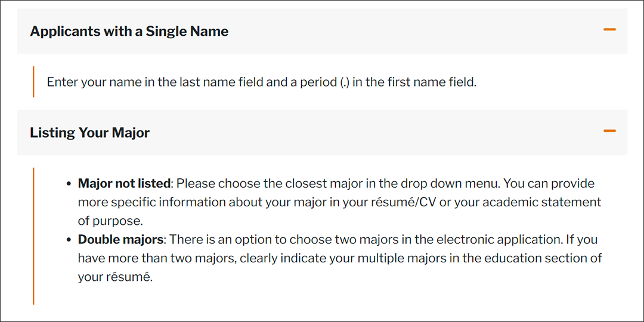Click the bullet before Double majors
Screen dimensions: 644x322
[69, 240]
